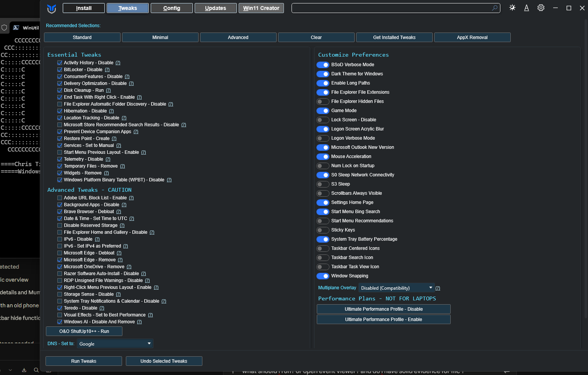This screenshot has height=375, width=588.
Task: Open help icon next to Widgets - Remove
Action: 106,173
